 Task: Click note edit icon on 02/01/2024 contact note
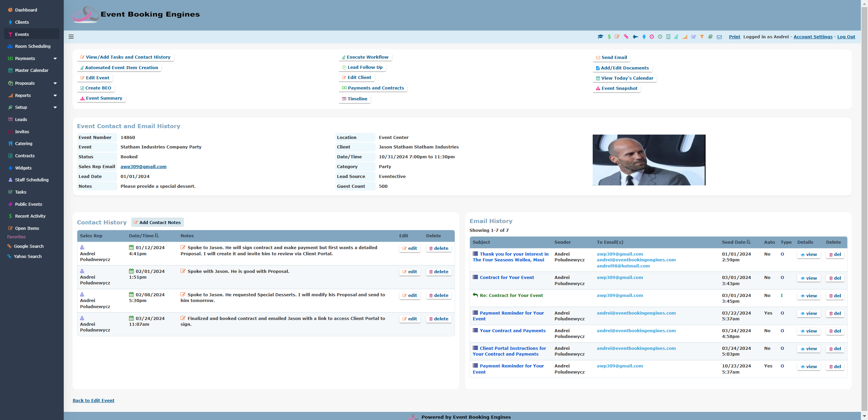click(x=183, y=271)
